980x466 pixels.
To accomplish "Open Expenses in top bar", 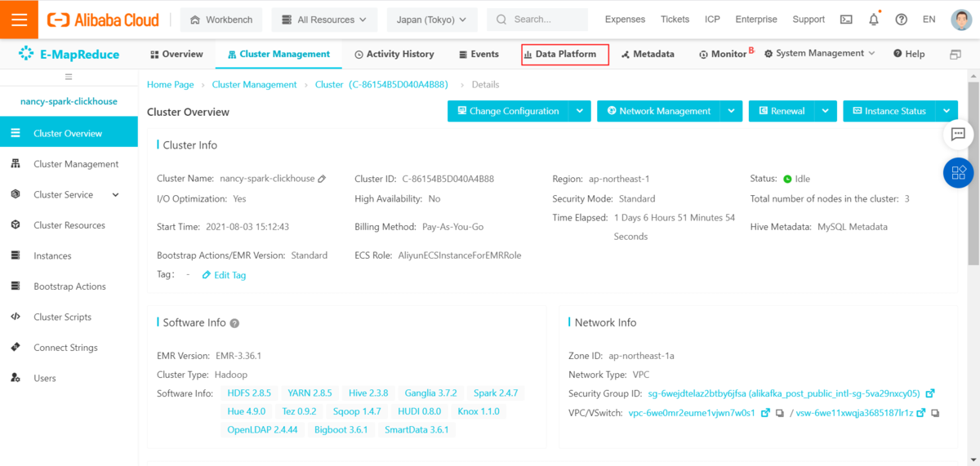I will pyautogui.click(x=625, y=20).
